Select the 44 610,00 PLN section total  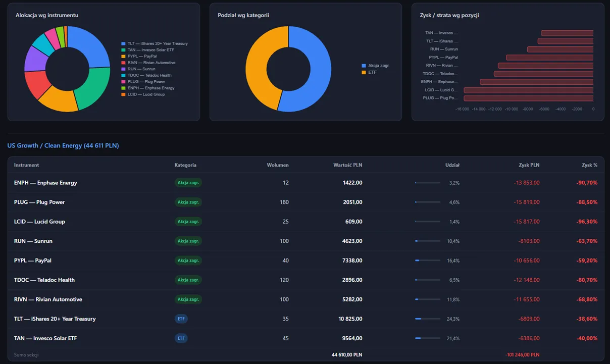point(347,355)
